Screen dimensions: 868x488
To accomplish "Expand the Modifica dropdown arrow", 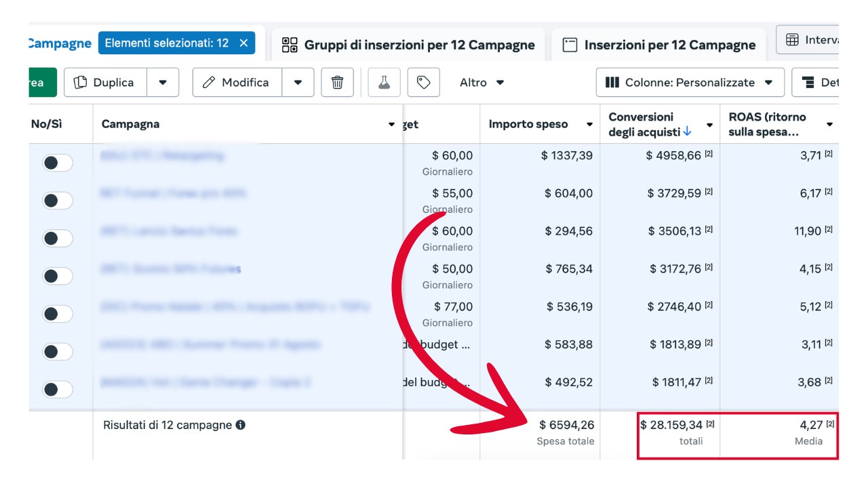I will [x=298, y=82].
